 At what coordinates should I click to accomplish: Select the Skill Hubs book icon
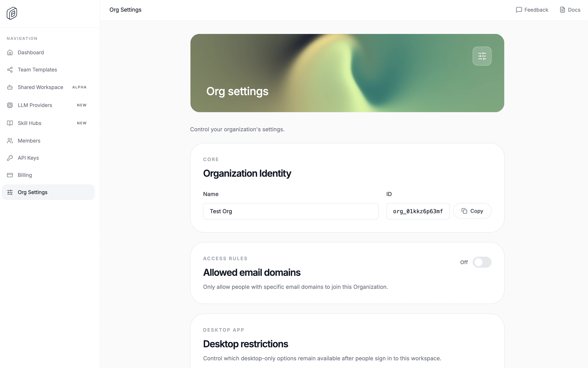(x=10, y=123)
